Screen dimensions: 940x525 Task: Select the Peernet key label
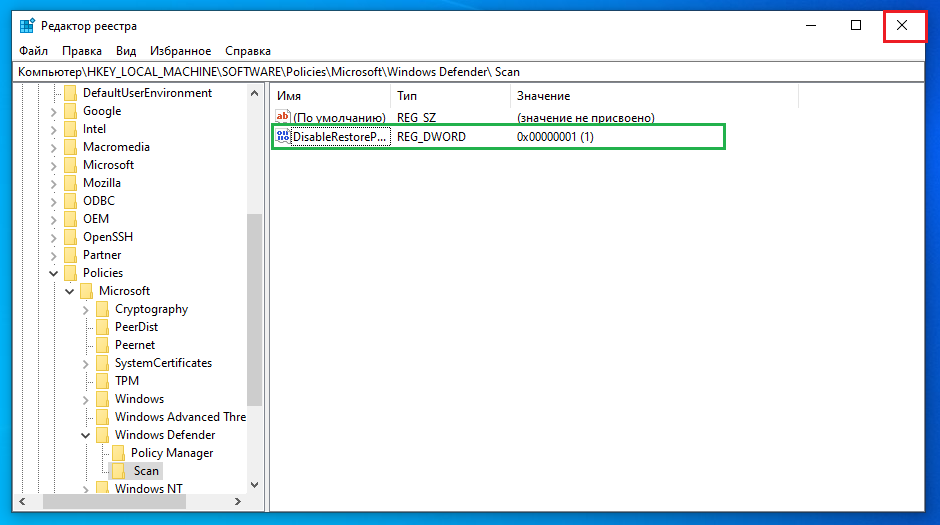tap(135, 345)
